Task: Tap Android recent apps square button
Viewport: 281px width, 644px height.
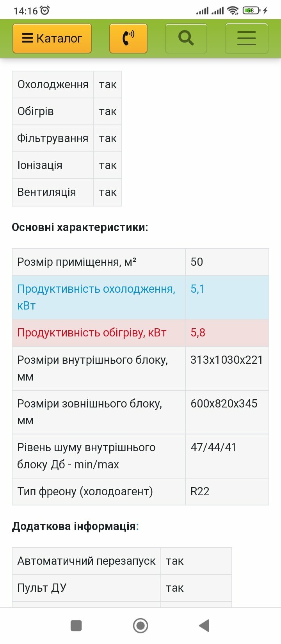Action: point(76,626)
